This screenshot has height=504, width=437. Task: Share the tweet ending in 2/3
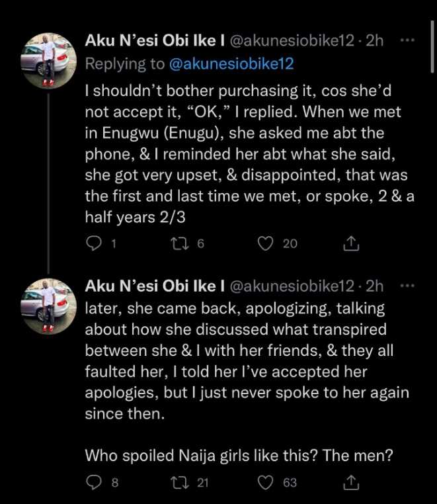(352, 244)
